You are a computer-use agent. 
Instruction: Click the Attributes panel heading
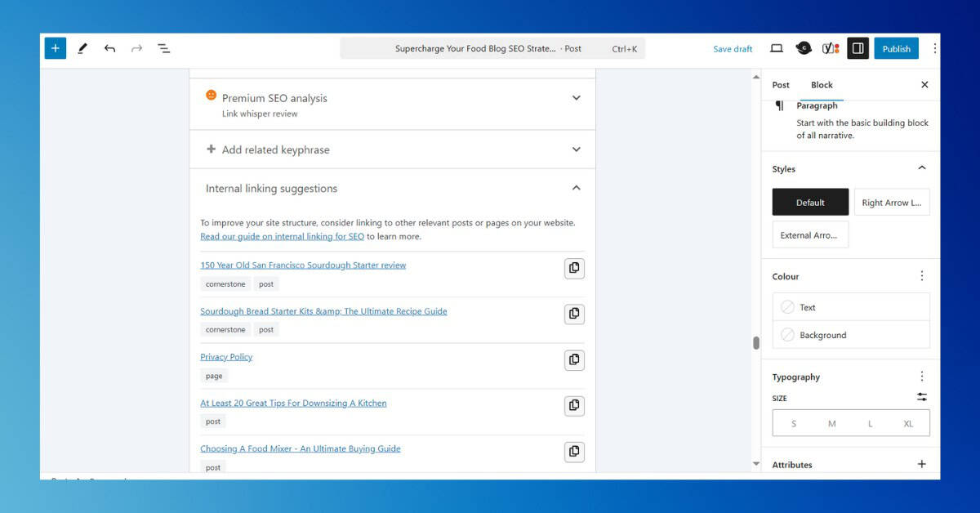792,465
